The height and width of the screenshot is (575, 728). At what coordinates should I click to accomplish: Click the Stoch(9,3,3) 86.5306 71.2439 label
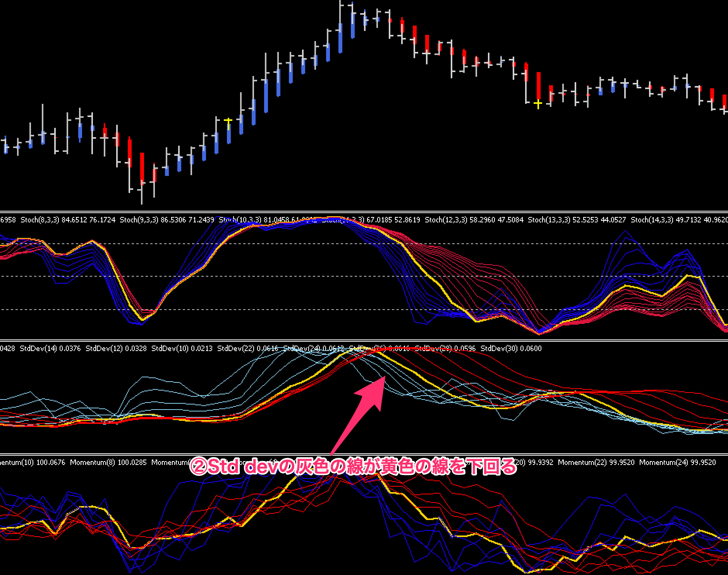point(167,220)
